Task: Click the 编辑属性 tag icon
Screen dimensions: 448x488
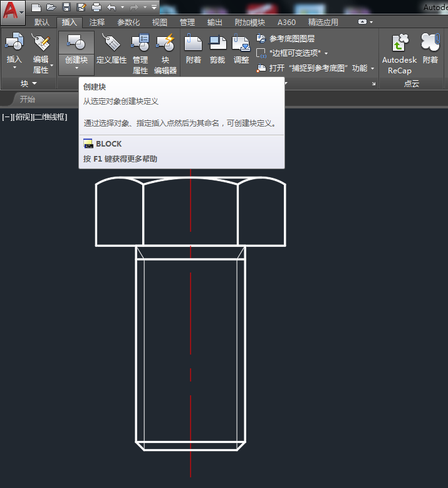Action: coord(41,42)
